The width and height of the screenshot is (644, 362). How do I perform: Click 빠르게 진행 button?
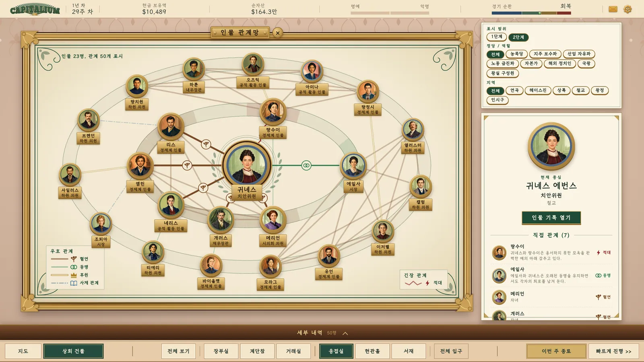pos(613,351)
